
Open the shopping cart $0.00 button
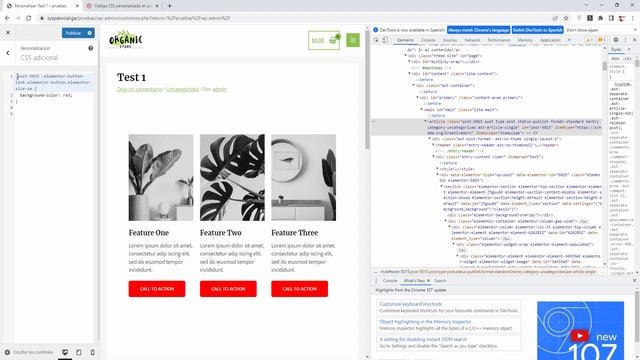click(324, 40)
